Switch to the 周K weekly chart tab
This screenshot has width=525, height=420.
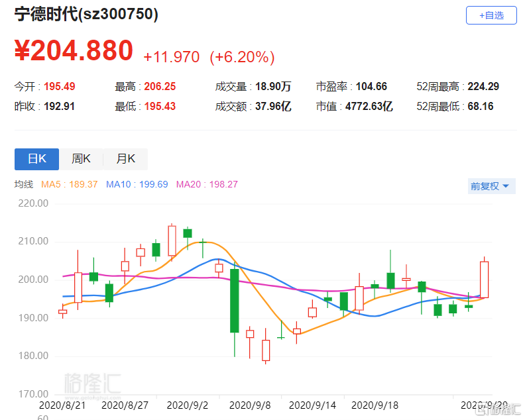pyautogui.click(x=81, y=159)
